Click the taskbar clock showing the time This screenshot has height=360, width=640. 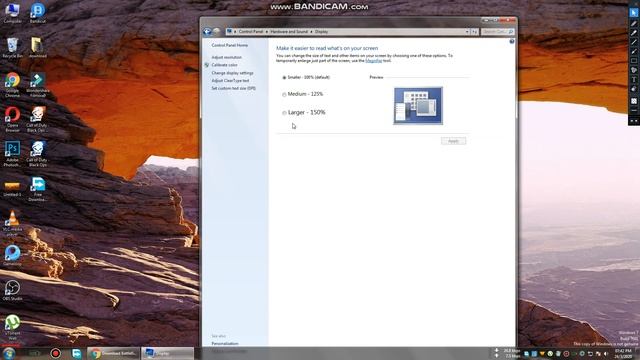pyautogui.click(x=623, y=353)
